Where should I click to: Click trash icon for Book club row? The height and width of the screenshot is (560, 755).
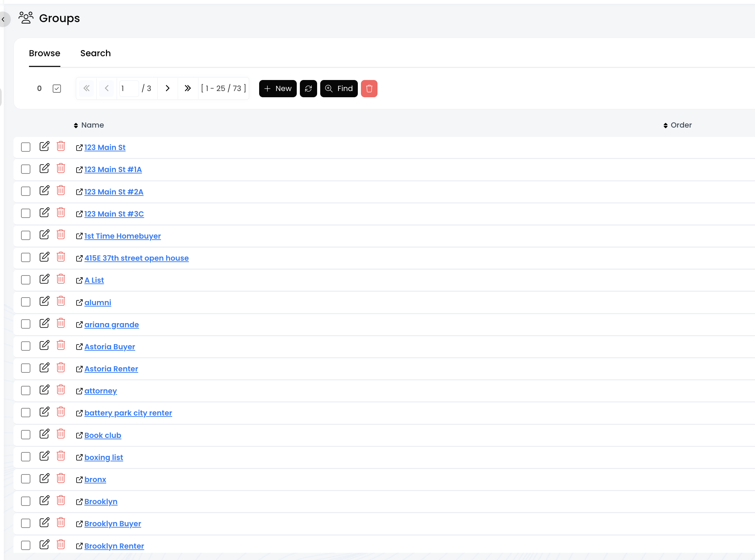coord(61,434)
